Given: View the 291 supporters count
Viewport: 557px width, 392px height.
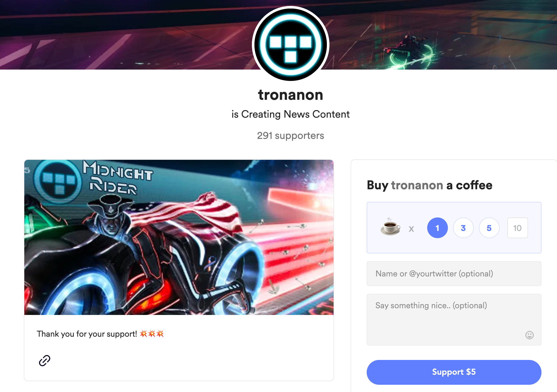Looking at the screenshot, I should [x=290, y=135].
